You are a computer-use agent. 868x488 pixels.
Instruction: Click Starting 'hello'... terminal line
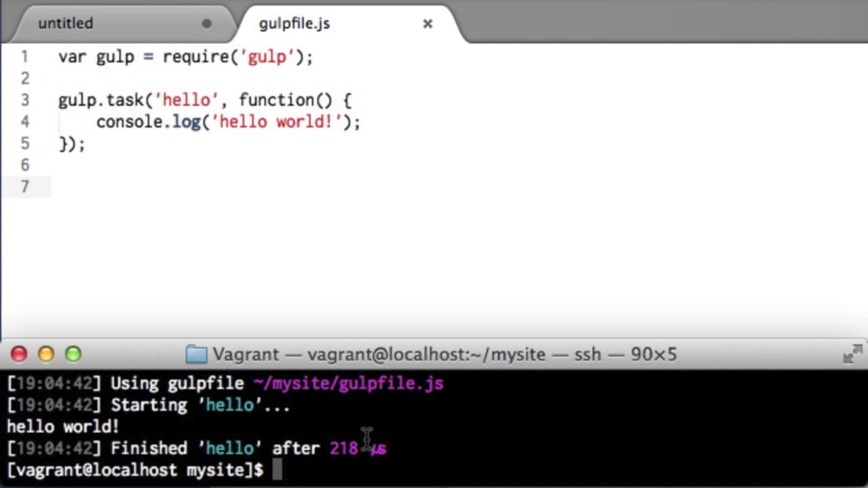pyautogui.click(x=201, y=406)
